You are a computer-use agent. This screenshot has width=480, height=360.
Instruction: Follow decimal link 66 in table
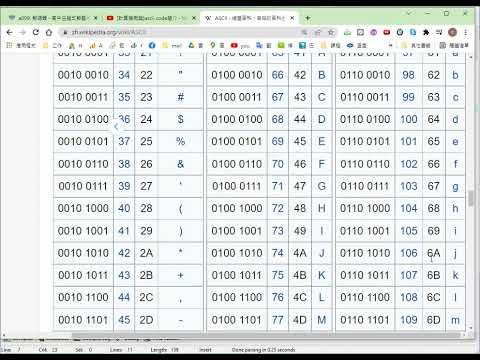(277, 75)
